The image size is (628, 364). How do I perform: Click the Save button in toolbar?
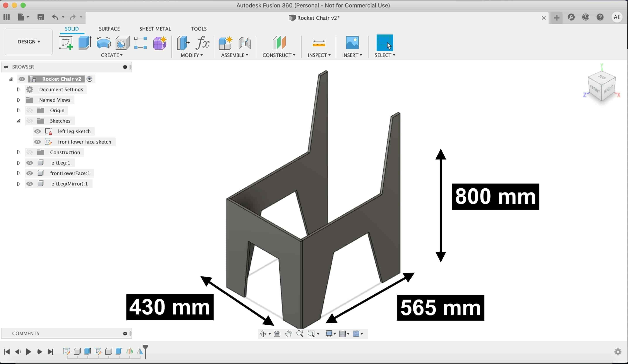(x=40, y=17)
